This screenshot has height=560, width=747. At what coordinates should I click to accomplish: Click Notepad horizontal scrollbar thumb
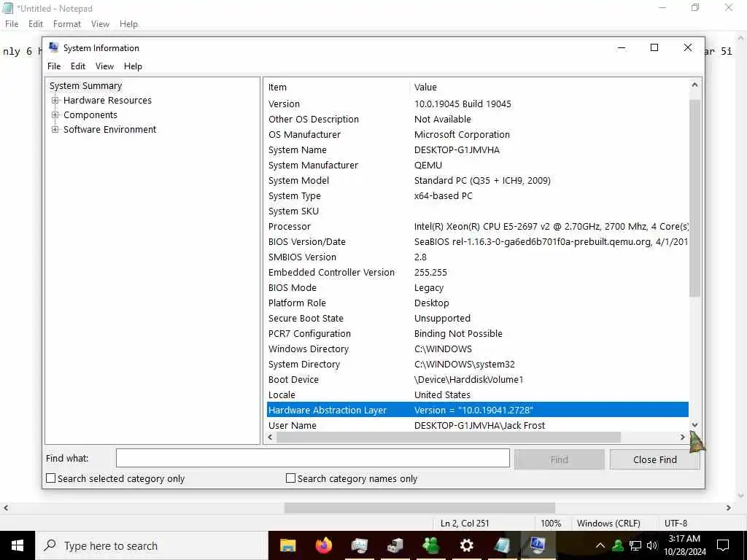pos(419,508)
